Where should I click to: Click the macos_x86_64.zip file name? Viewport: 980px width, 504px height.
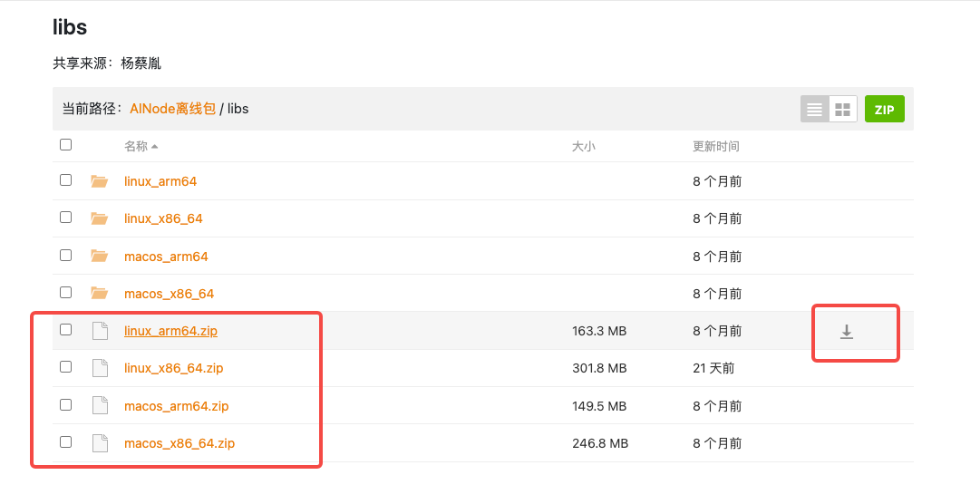pos(180,443)
